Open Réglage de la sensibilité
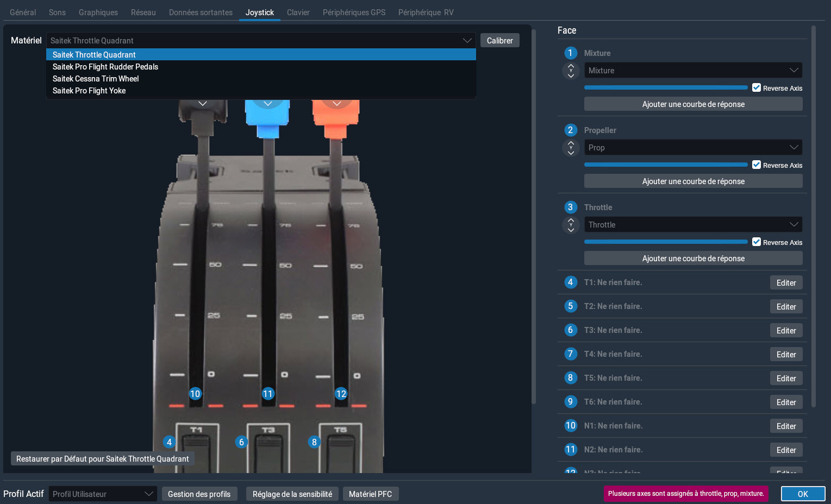Image resolution: width=831 pixels, height=504 pixels. [x=292, y=494]
